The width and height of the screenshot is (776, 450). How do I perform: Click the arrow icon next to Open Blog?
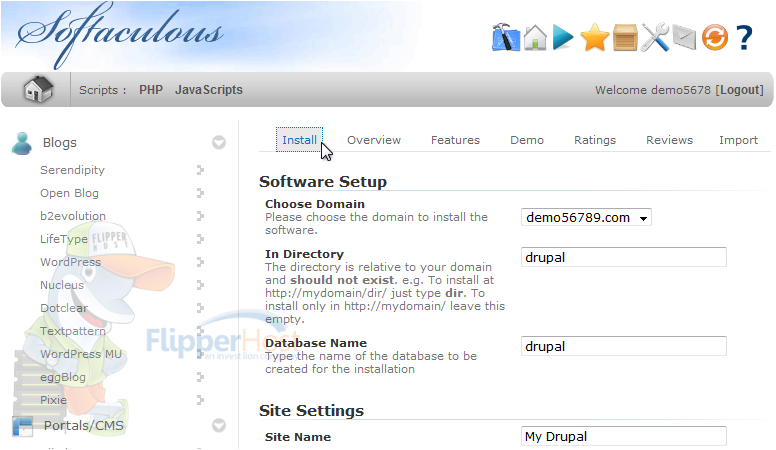pos(200,193)
